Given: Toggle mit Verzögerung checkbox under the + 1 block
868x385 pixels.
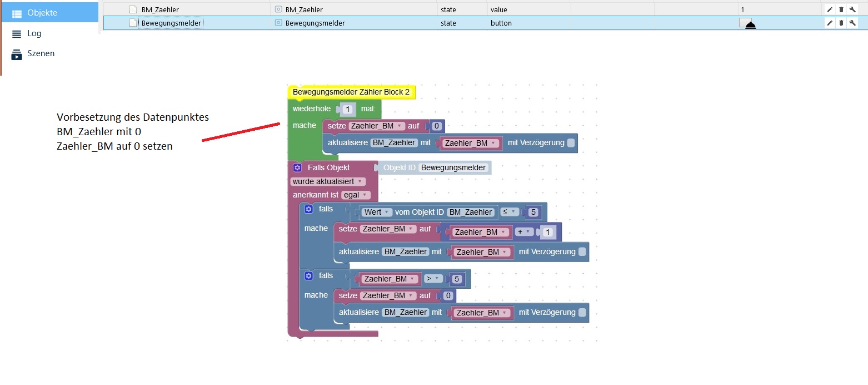Looking at the screenshot, I should coord(582,252).
